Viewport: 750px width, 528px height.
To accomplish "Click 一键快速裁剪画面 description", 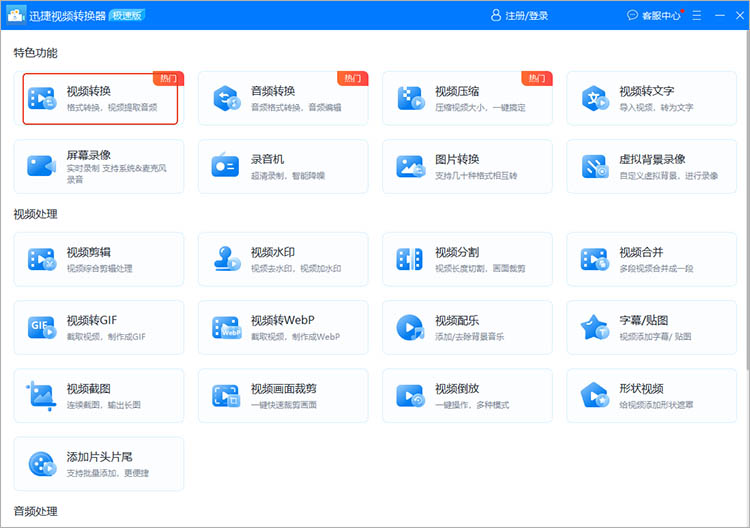I will [x=284, y=405].
